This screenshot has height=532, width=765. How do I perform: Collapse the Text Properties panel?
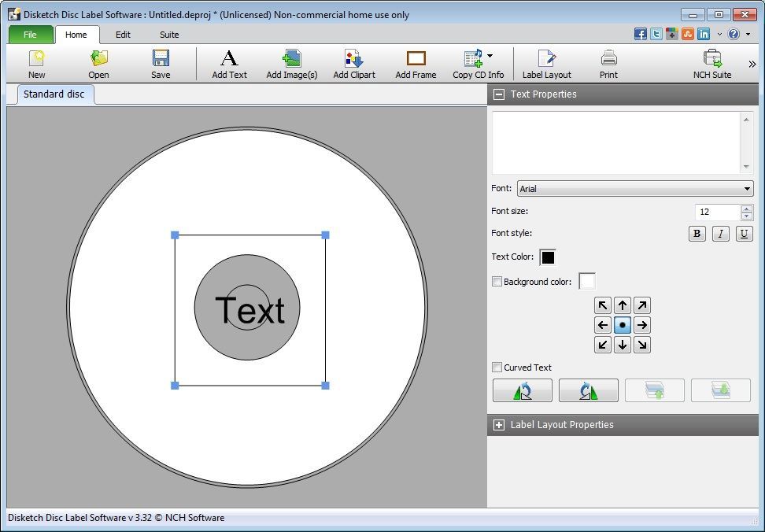(x=499, y=94)
